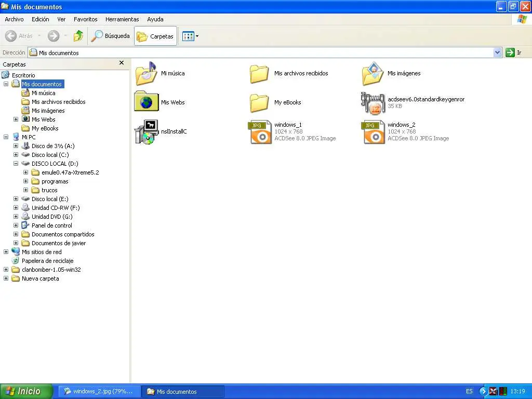Expand Disco local (C:) node
Screen dimensions: 532x399
16,154
